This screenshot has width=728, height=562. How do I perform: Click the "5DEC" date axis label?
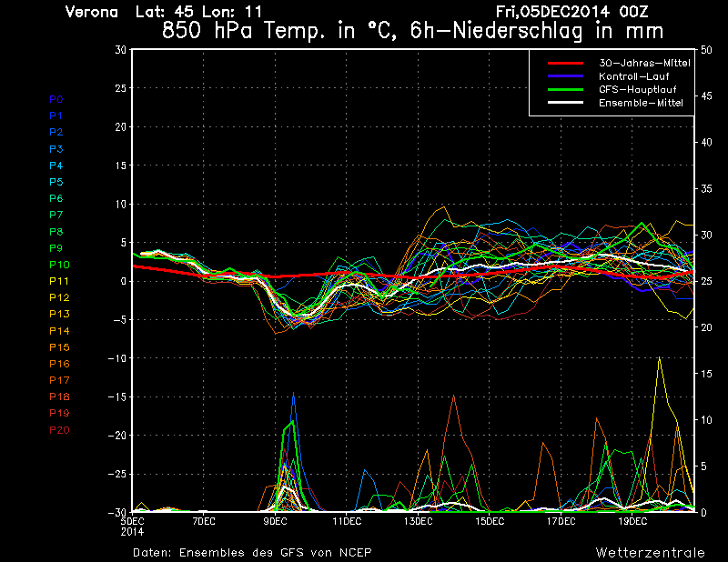coord(133,522)
